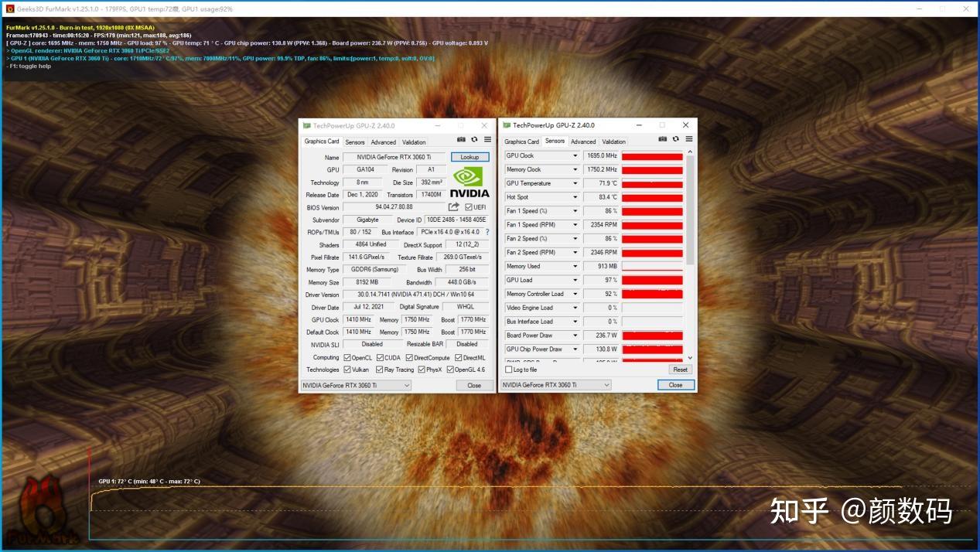Click the Fan 1 Speed reading 2354 RPM
This screenshot has width=980, height=552.
click(x=600, y=225)
